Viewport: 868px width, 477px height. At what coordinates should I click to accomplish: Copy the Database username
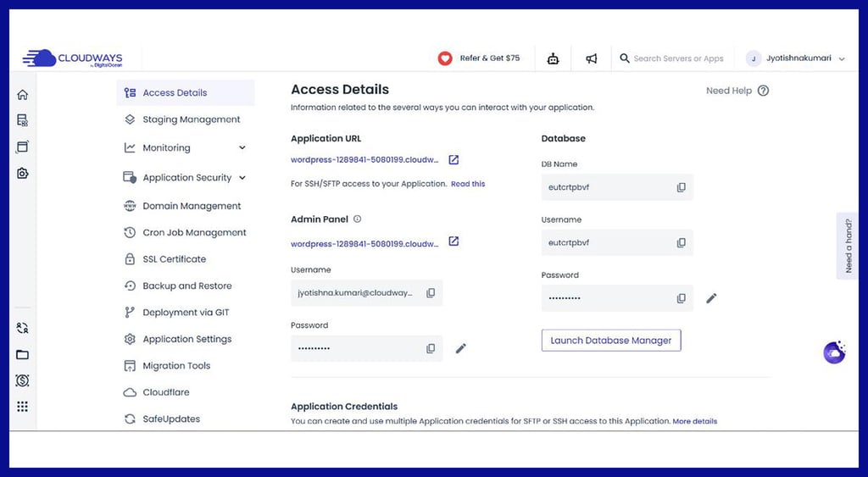pyautogui.click(x=682, y=243)
